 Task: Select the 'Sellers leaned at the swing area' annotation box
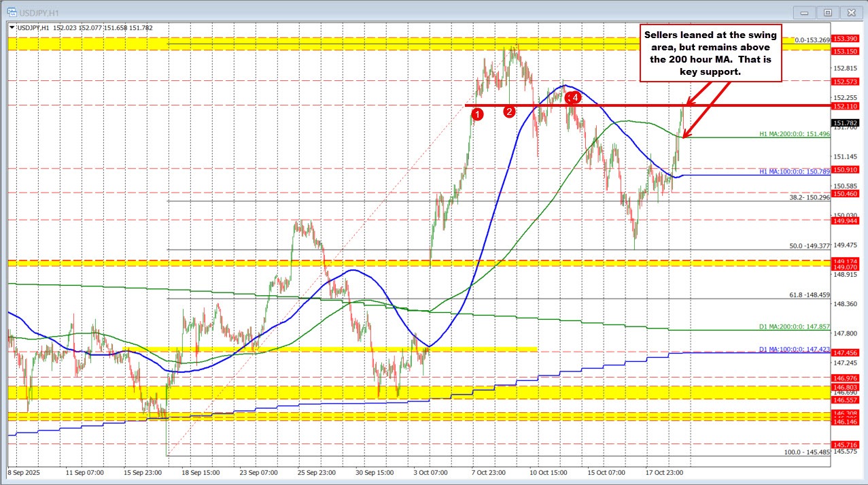tap(709, 52)
